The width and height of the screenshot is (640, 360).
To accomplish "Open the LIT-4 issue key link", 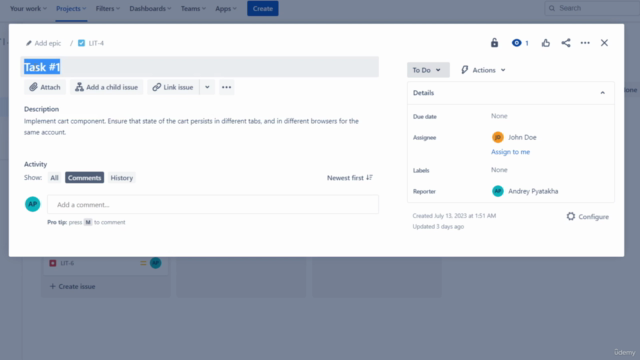I will click(x=96, y=43).
